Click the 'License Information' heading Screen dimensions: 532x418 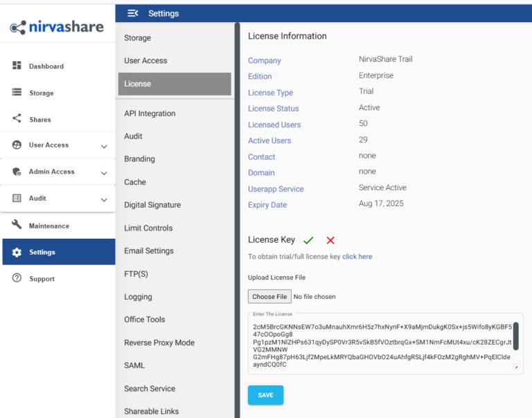coord(287,36)
